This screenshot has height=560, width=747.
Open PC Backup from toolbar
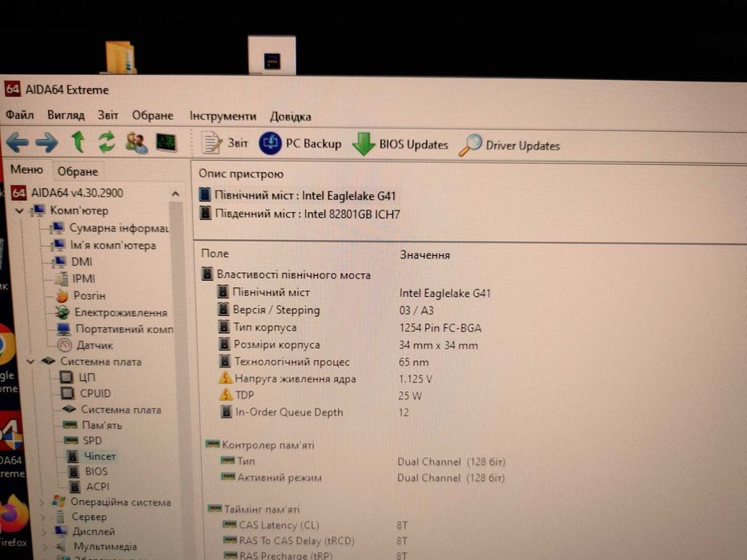coord(300,143)
